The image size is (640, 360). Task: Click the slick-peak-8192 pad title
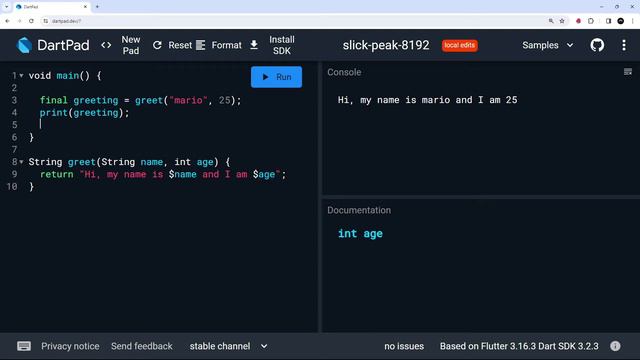point(386,45)
